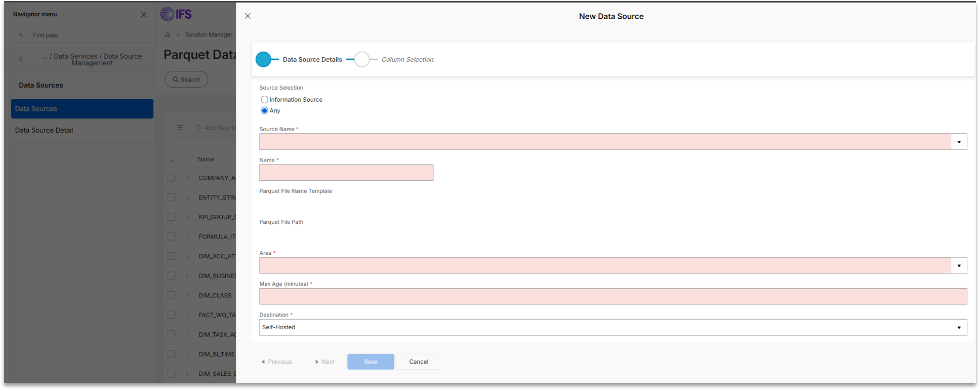Click the Find page search magnifier icon
This screenshot has width=980, height=390.
(21, 35)
